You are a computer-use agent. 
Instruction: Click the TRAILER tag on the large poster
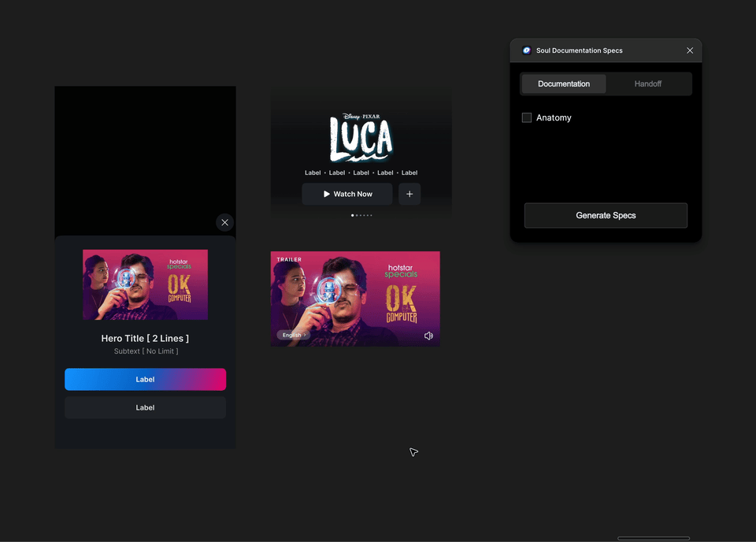[x=289, y=259]
